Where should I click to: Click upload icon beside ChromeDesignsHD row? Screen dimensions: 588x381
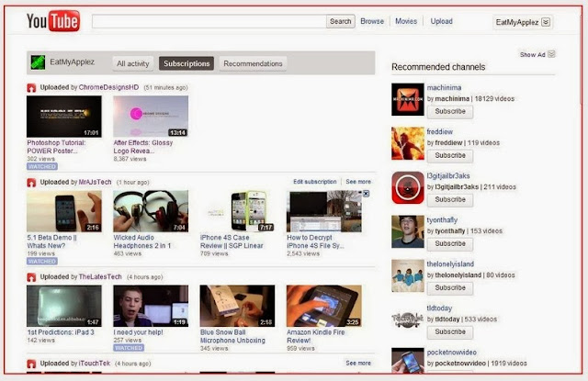pos(31,87)
